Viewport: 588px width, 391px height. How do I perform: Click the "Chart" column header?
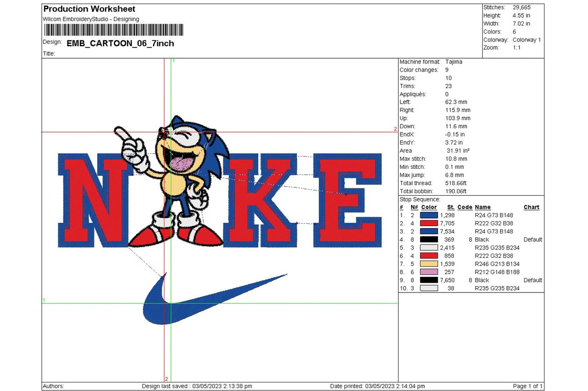532,207
